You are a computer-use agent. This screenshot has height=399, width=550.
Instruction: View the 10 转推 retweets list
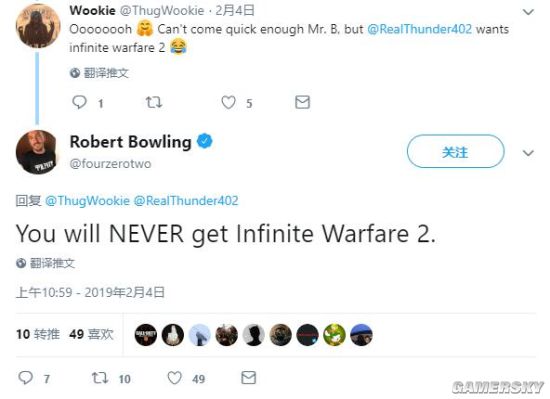coord(38,334)
